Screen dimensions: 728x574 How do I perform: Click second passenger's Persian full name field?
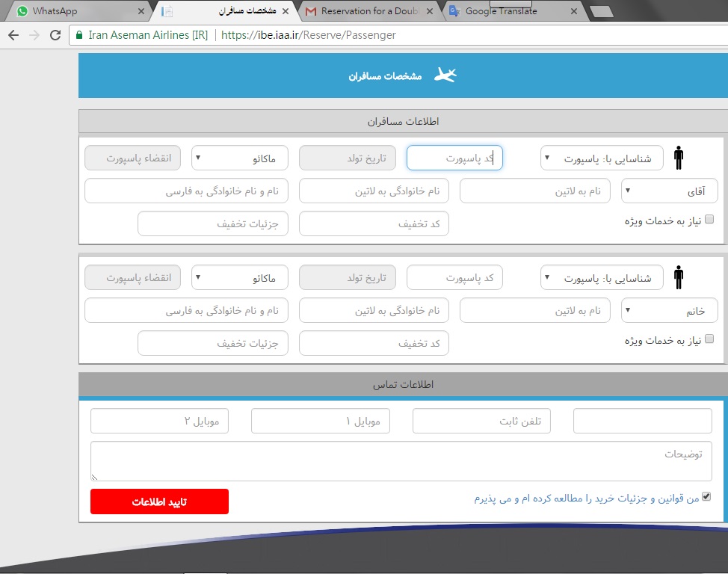point(186,310)
